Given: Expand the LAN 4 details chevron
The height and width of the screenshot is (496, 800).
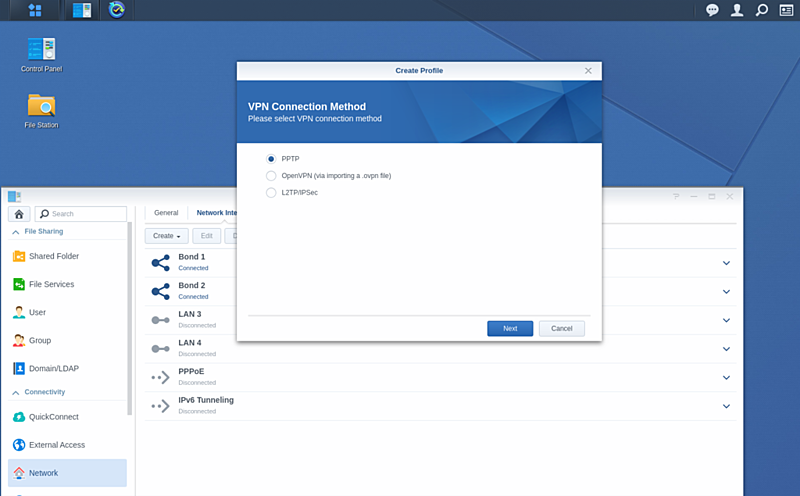Looking at the screenshot, I should coord(726,349).
